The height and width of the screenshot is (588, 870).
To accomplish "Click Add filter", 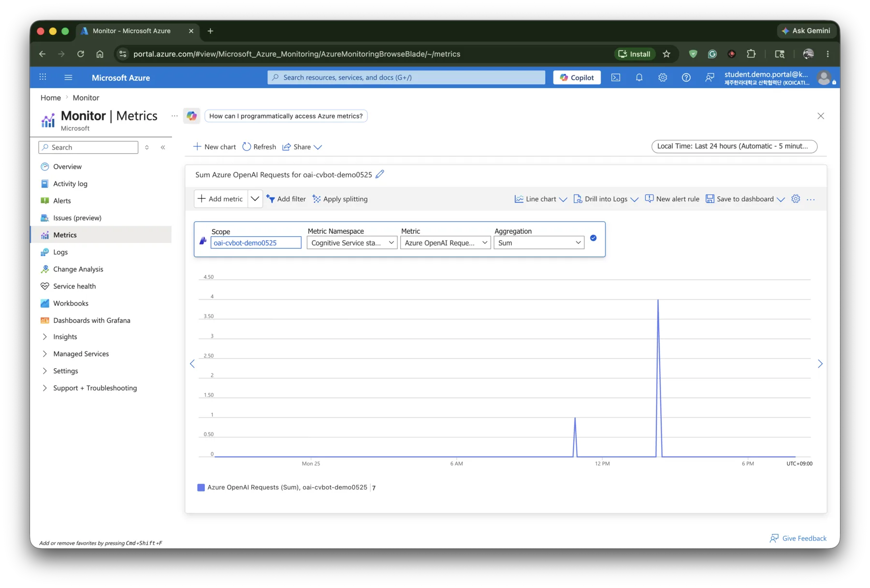I will [x=286, y=199].
